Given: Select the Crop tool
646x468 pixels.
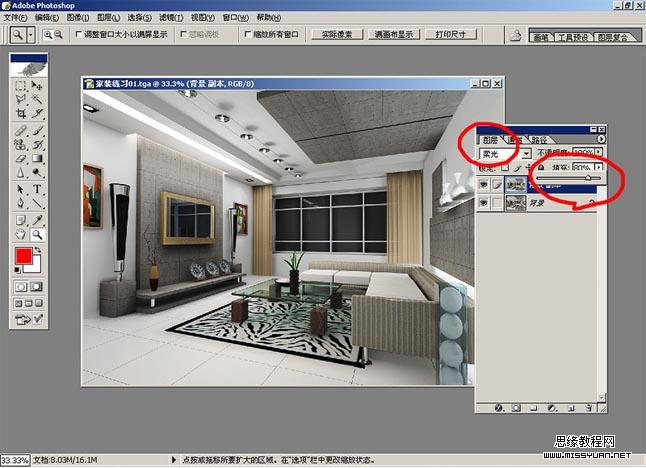Looking at the screenshot, I should pos(20,113).
